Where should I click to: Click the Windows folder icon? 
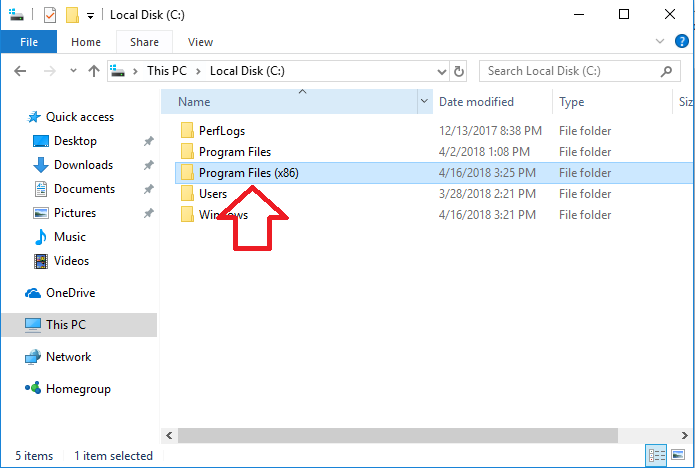(187, 214)
